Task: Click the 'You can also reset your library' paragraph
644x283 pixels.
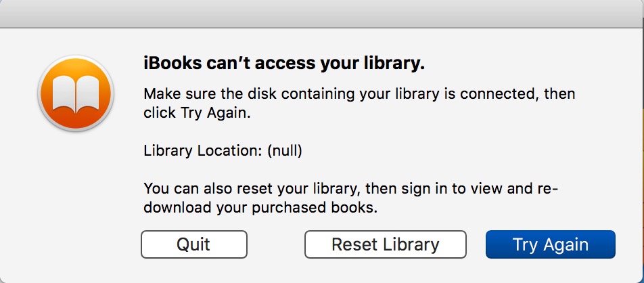Action: tap(350, 198)
